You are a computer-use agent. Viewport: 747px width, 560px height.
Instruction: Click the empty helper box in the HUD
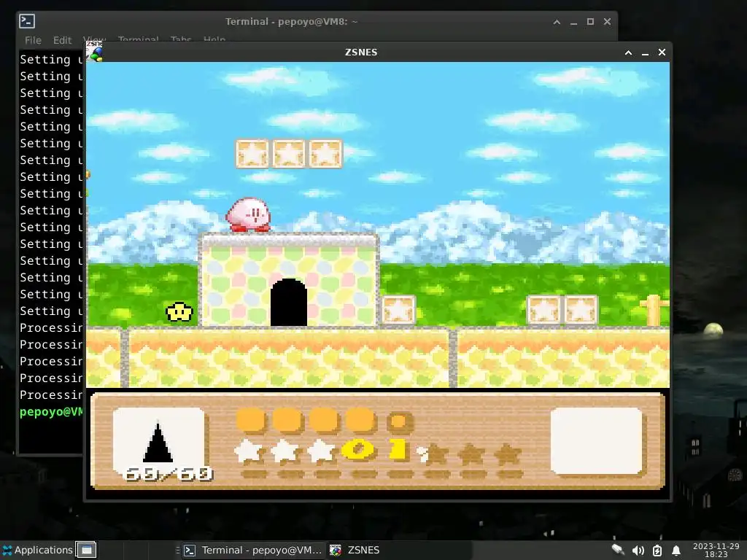[x=596, y=441]
